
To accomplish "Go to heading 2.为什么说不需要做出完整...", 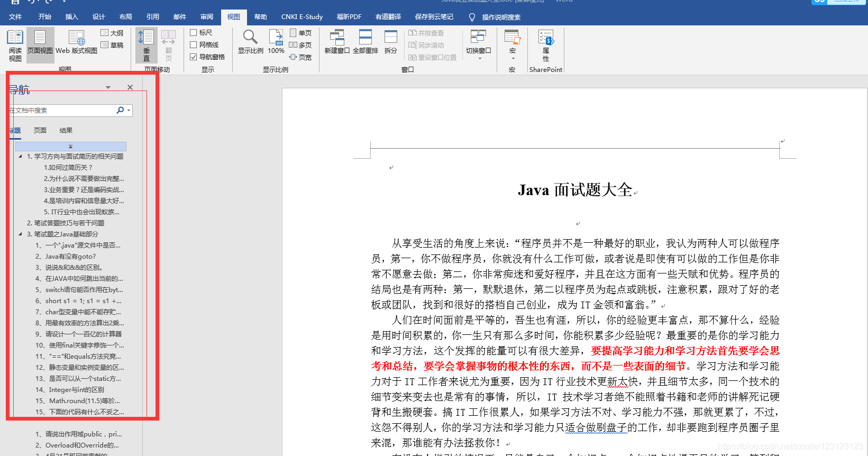I will (x=84, y=179).
